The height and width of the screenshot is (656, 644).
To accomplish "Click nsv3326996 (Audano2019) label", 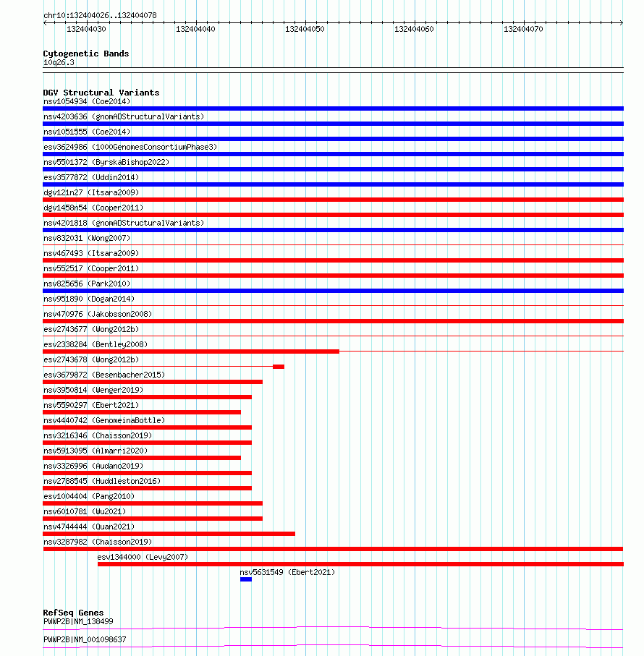I will [x=93, y=466].
